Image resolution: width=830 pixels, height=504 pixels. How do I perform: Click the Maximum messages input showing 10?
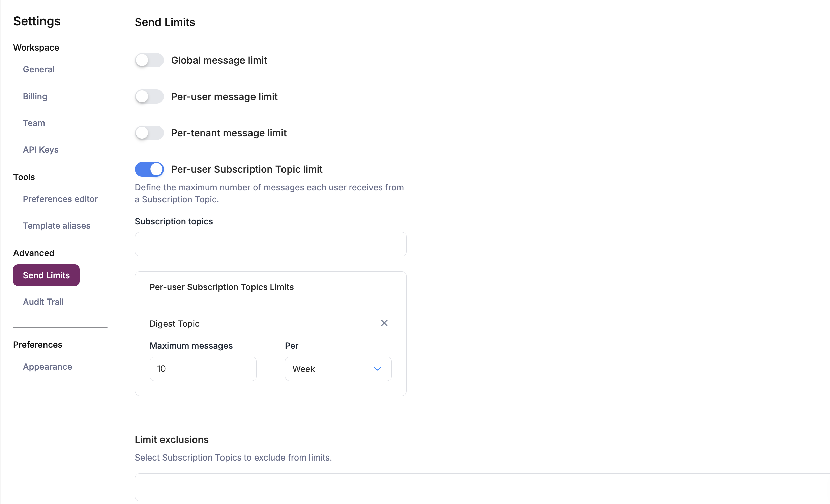click(203, 369)
